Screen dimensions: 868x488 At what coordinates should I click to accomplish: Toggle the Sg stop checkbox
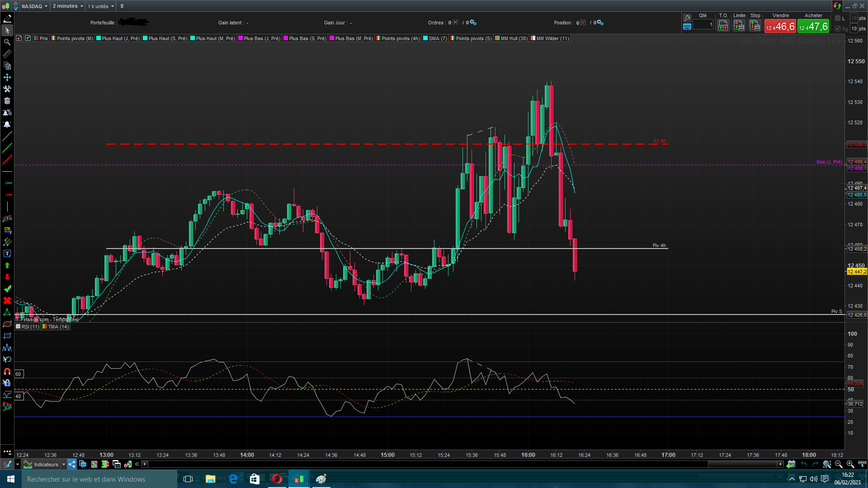coord(838,28)
